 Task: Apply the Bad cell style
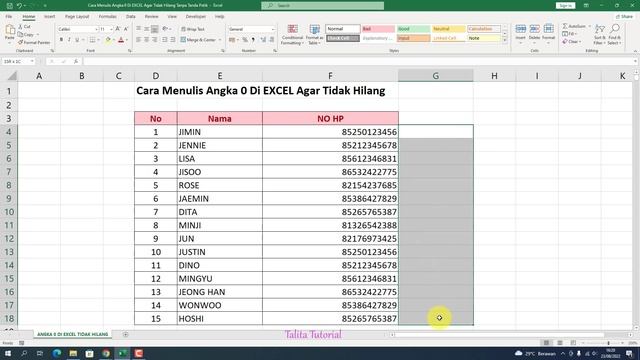378,29
